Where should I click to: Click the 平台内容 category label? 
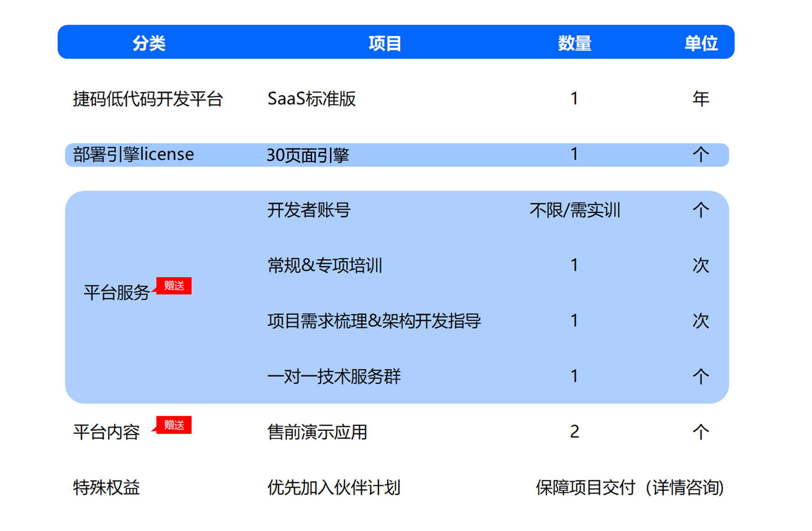click(106, 432)
